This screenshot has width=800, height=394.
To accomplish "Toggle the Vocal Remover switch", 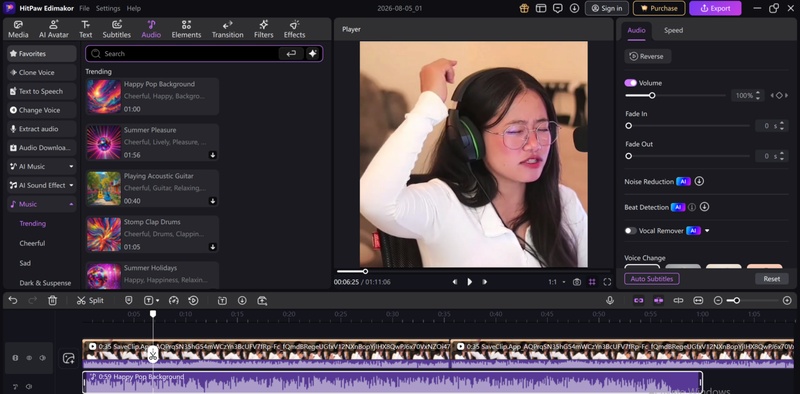I will pos(631,231).
